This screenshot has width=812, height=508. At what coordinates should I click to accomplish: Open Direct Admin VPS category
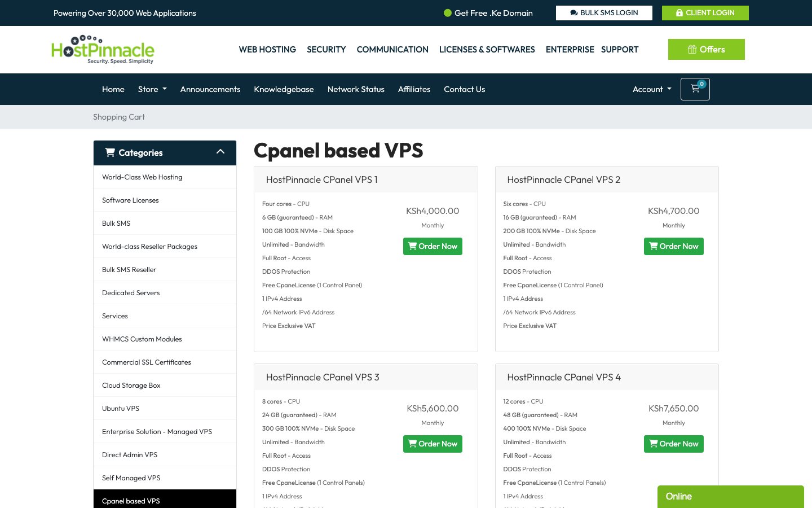165,455
